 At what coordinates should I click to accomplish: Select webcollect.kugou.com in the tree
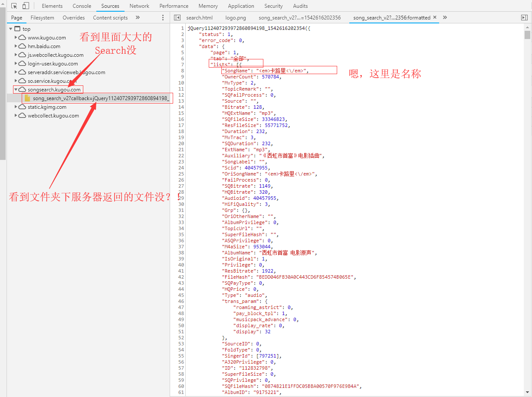53,116
